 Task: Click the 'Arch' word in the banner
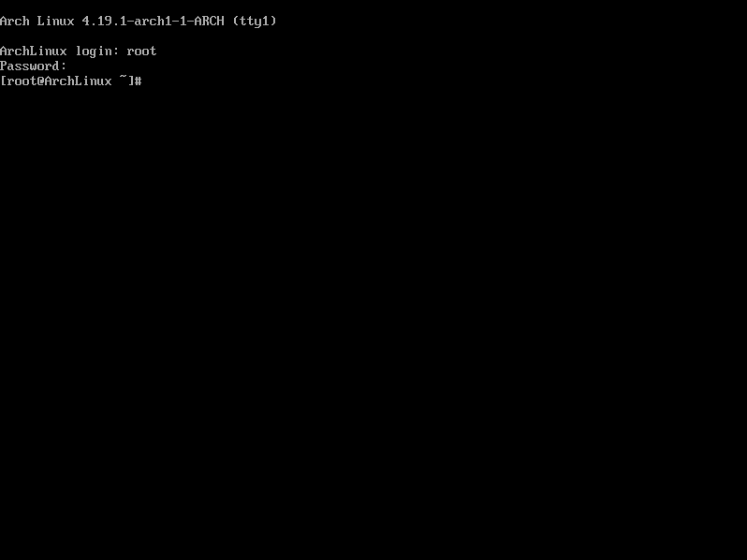coord(15,21)
